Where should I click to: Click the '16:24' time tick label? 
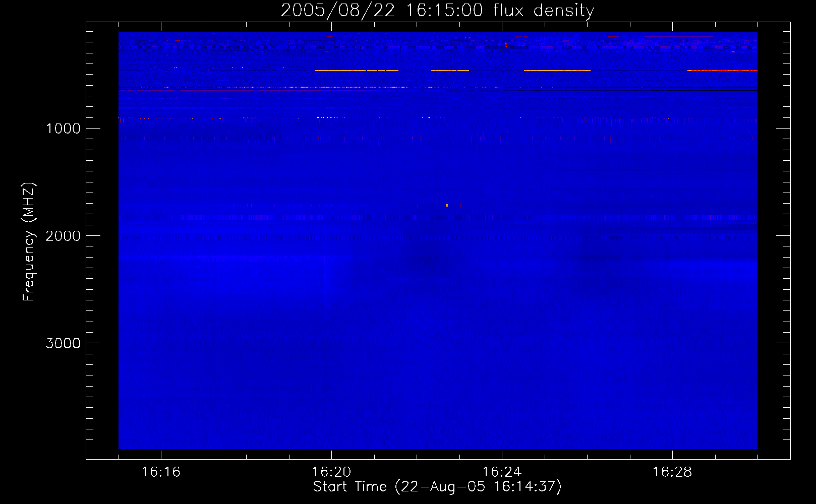(x=502, y=472)
